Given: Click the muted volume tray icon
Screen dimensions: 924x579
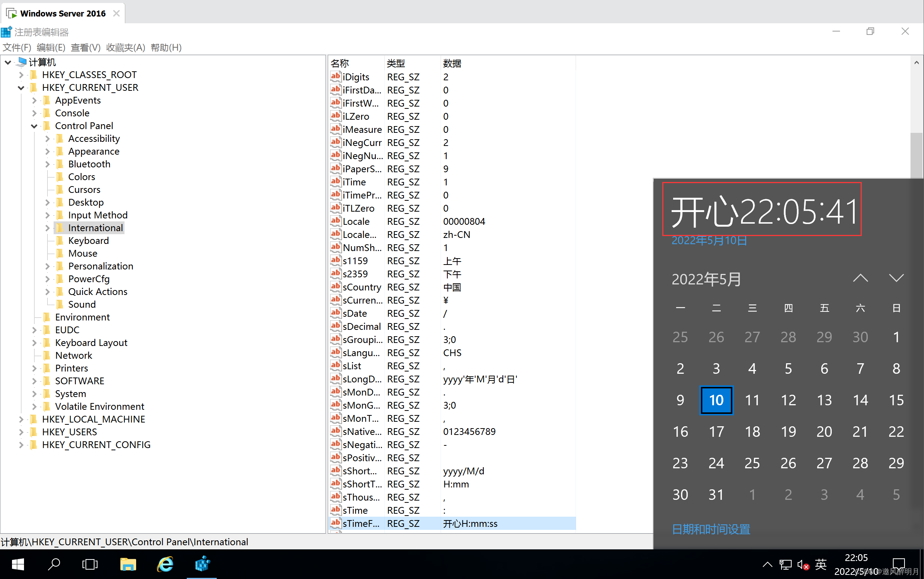Looking at the screenshot, I should pos(803,564).
